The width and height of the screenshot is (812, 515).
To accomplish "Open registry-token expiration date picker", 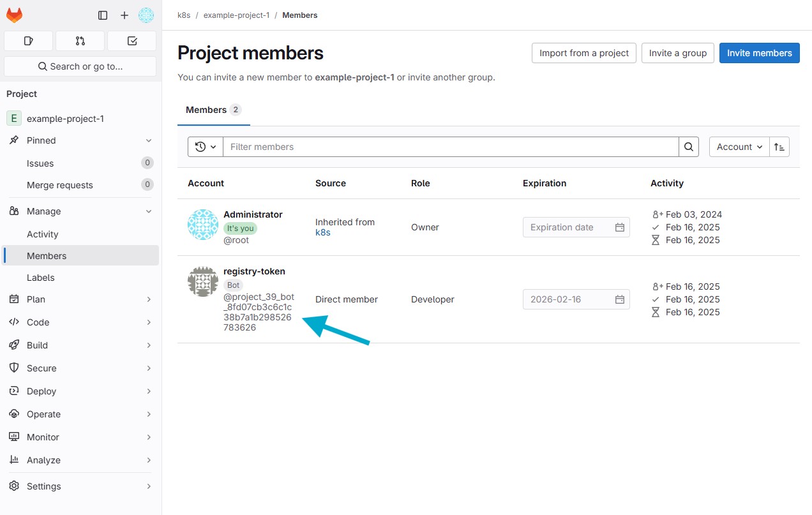I will [619, 299].
